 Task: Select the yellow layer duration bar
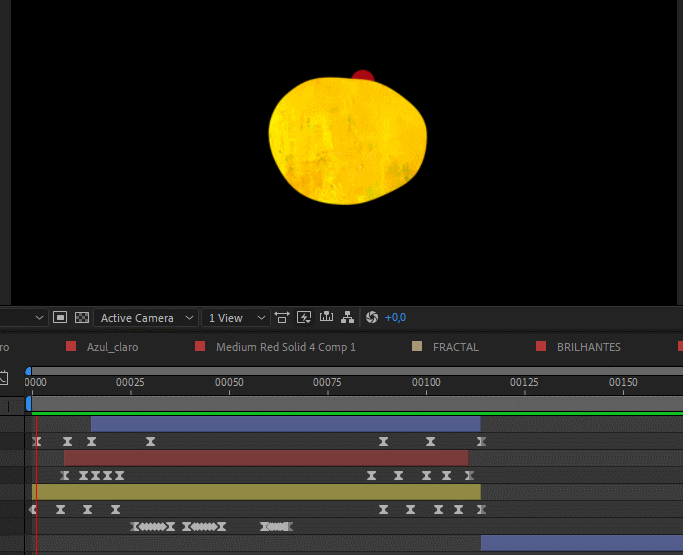pos(256,492)
